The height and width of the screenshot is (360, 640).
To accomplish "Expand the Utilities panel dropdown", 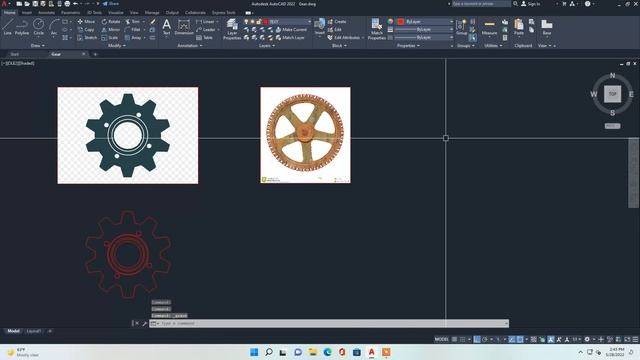I will coord(493,46).
